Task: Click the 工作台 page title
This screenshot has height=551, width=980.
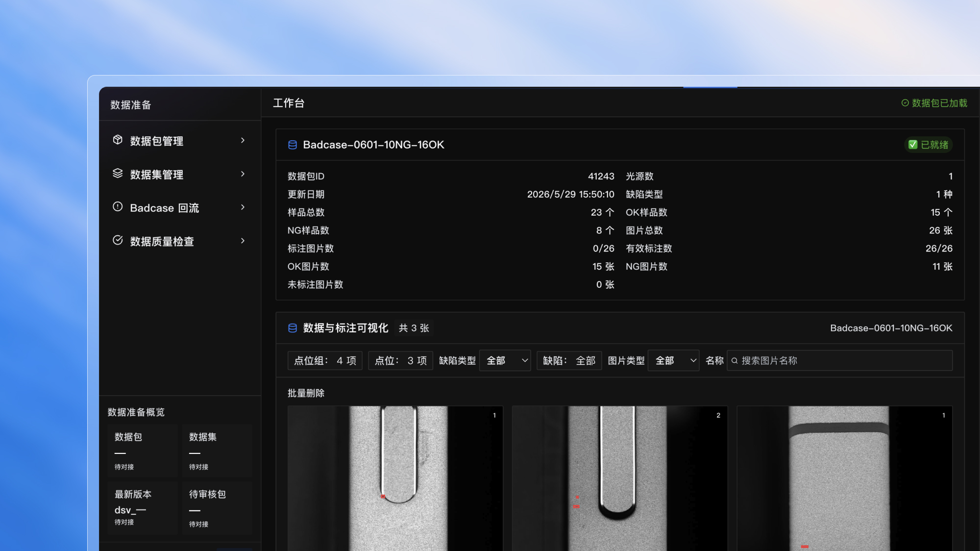Action: 289,103
